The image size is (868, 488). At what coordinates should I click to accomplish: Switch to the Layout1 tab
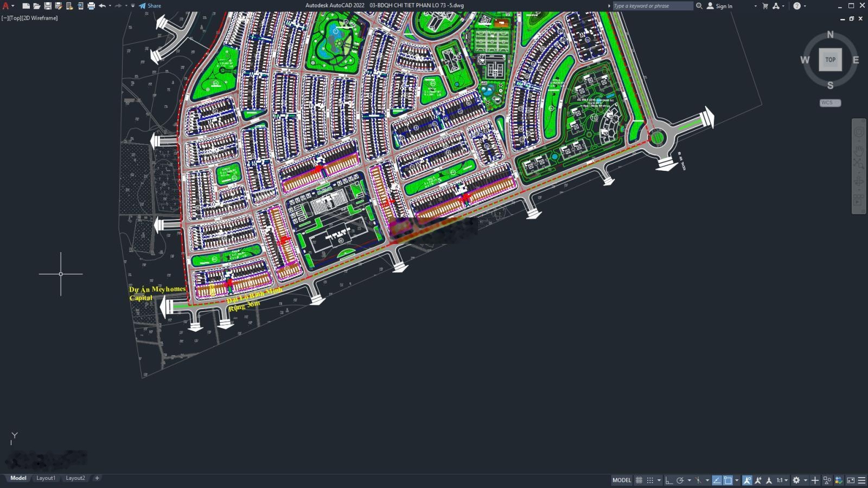tap(46, 478)
